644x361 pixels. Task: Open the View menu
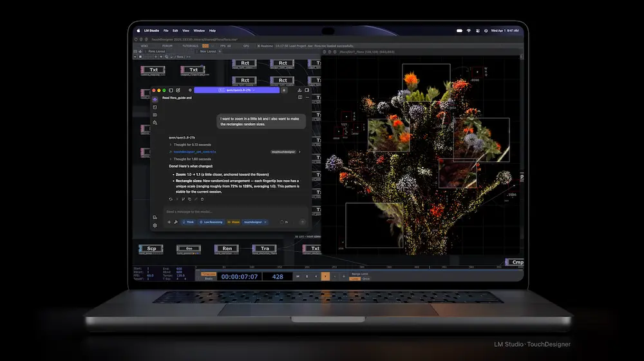pos(185,30)
